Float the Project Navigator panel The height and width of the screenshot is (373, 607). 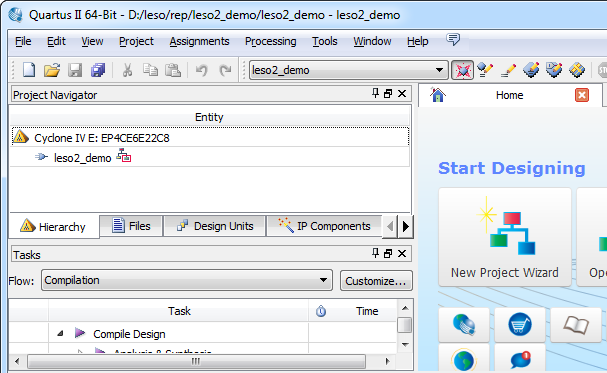(388, 94)
